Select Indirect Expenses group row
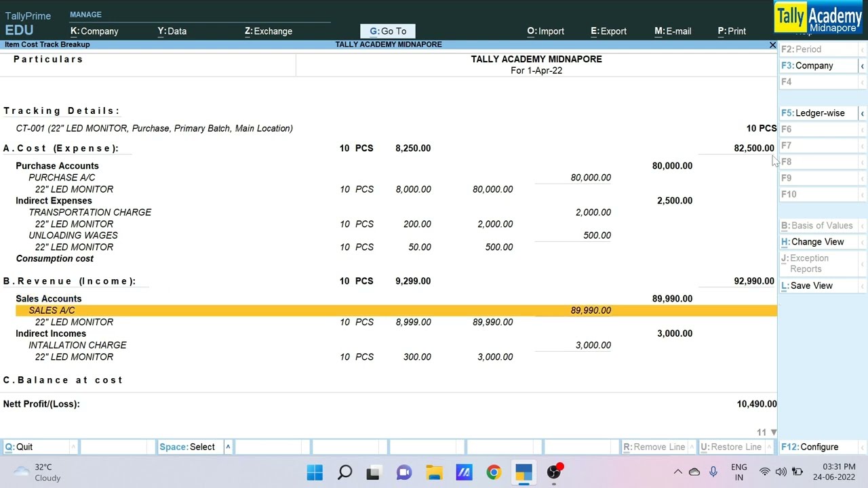Screen dimensions: 868x488 [396, 201]
